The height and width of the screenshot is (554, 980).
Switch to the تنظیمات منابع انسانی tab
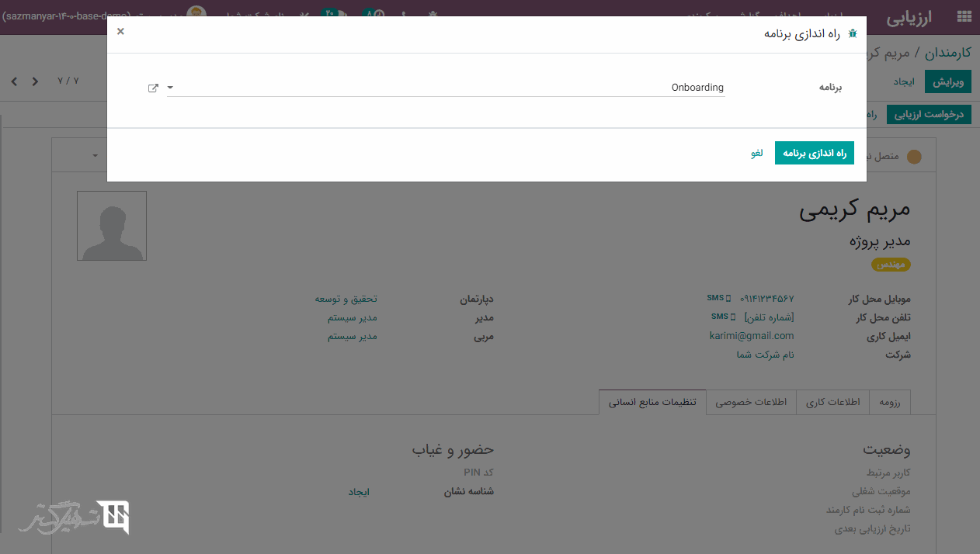[x=652, y=402]
